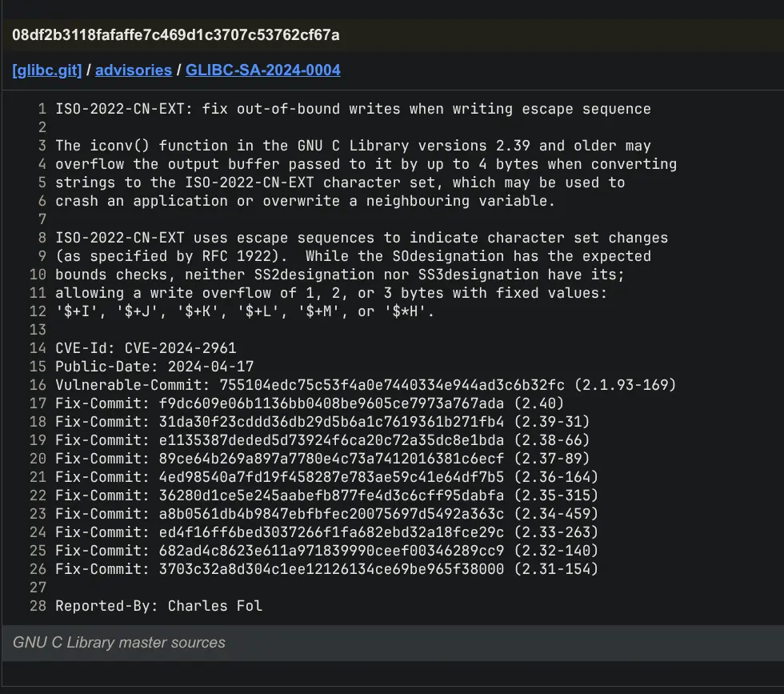Open the advisories directory link
784x694 pixels.
point(134,70)
